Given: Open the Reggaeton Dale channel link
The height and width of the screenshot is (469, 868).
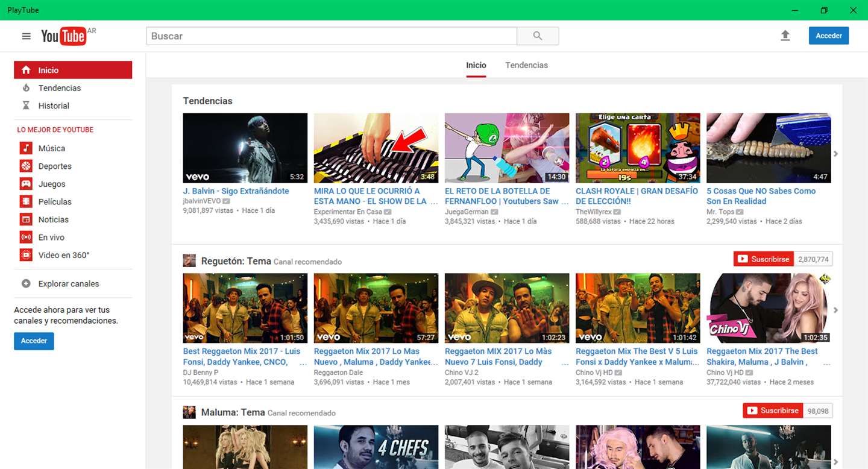Looking at the screenshot, I should click(339, 372).
